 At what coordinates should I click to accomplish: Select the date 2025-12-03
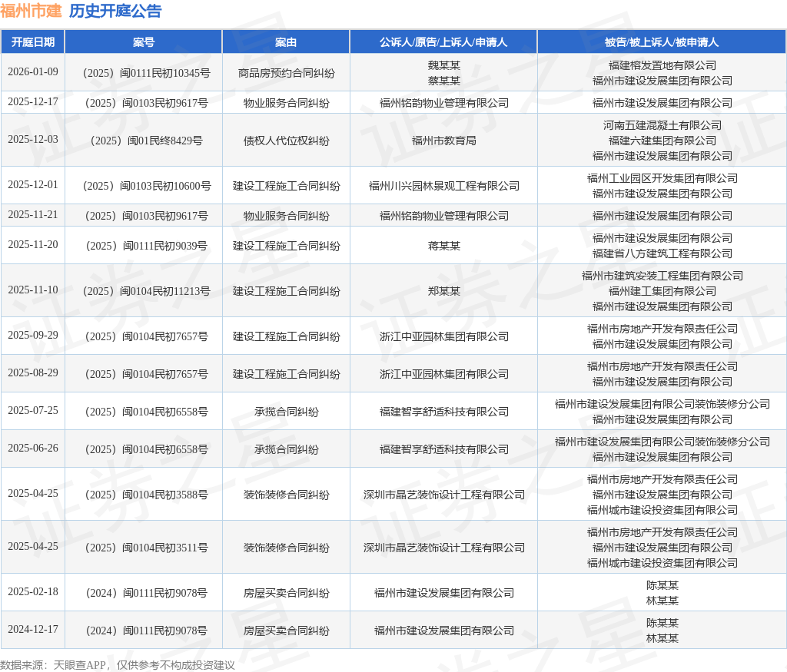point(33,140)
